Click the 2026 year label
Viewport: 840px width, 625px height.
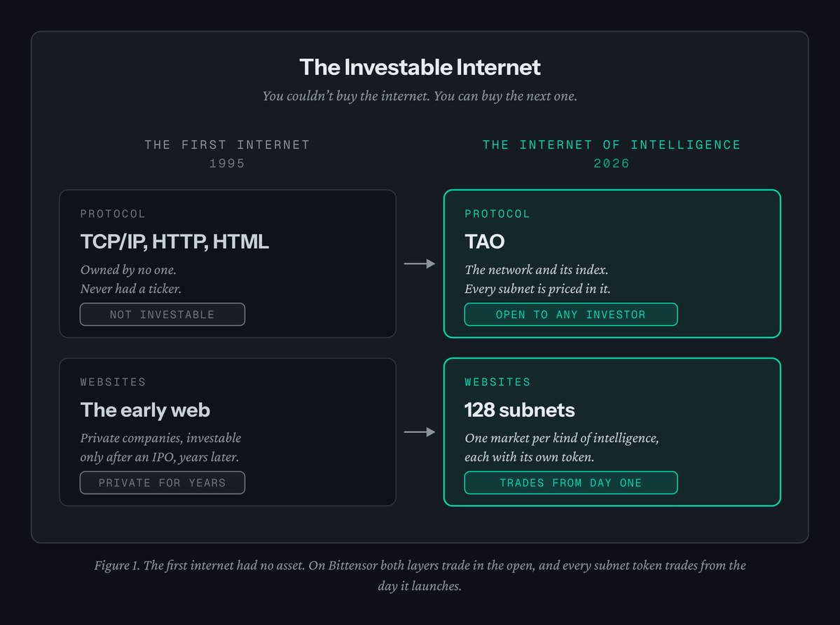coord(612,163)
